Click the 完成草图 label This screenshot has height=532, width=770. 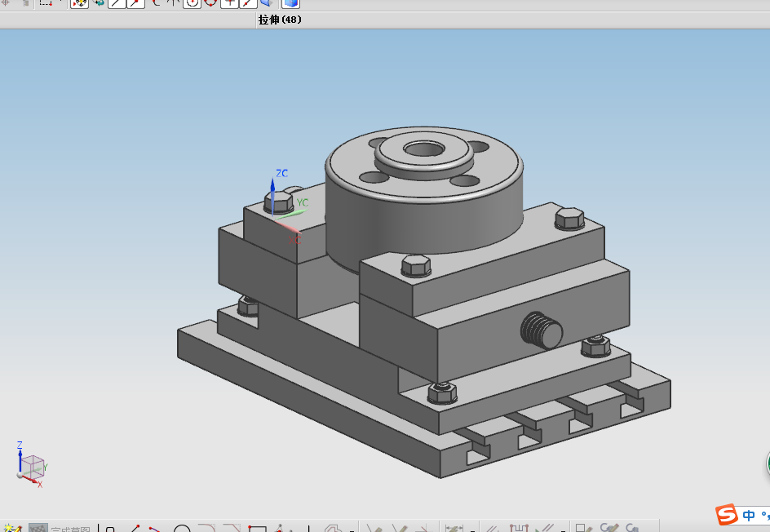click(70, 529)
